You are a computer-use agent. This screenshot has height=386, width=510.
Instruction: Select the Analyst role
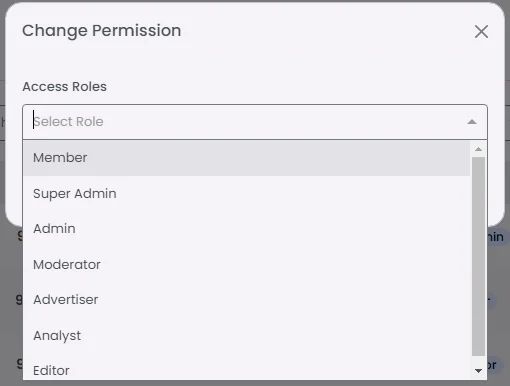point(246,335)
